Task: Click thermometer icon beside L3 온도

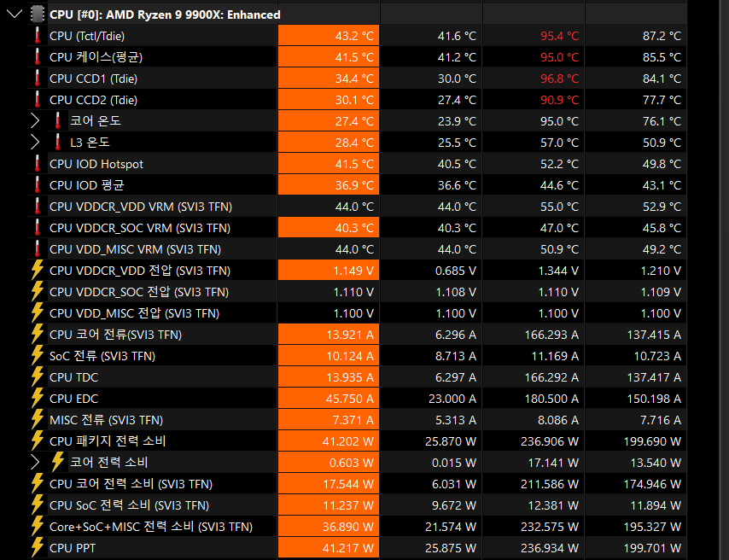Action: (x=58, y=143)
